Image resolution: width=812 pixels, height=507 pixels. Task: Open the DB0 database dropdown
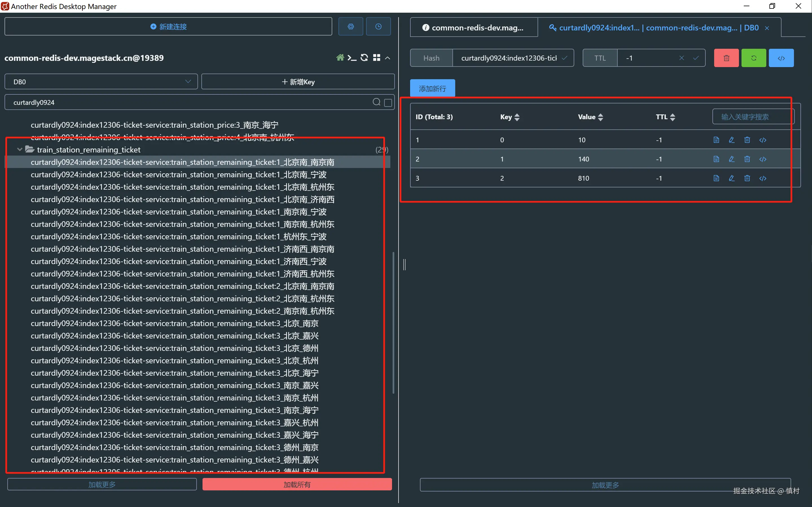pyautogui.click(x=101, y=82)
